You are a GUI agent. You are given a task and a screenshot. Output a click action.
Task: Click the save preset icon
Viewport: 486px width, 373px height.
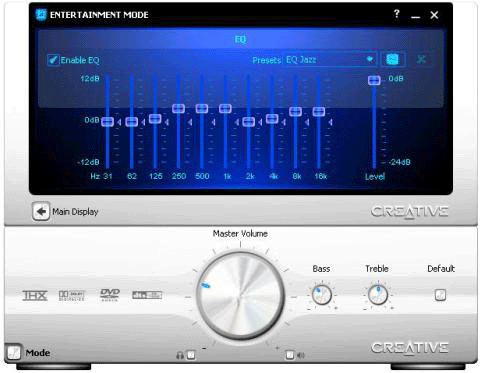pos(393,60)
